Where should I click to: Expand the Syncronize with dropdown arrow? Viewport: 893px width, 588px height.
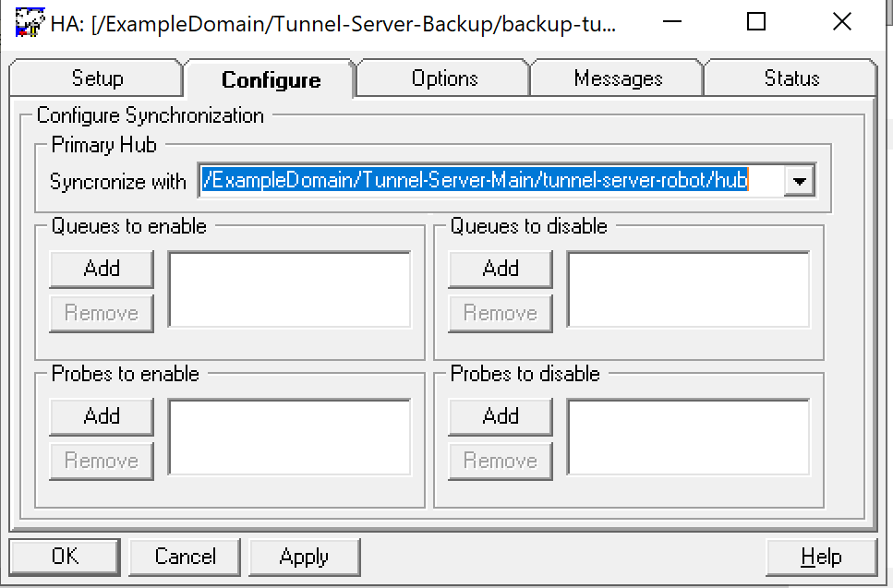799,181
